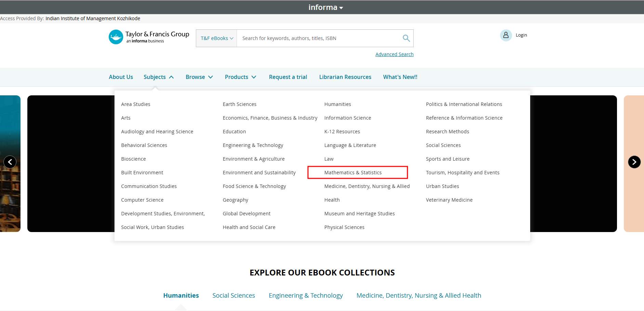Open the Advanced Search link

click(394, 54)
